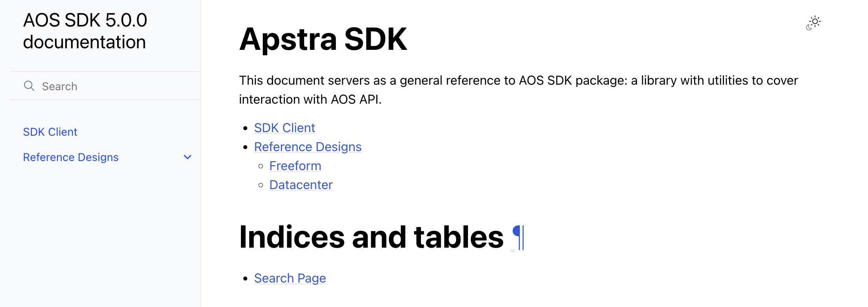The width and height of the screenshot is (868, 307).
Task: Go to AOS SDK 5.0.0 documentation home
Action: point(85,31)
